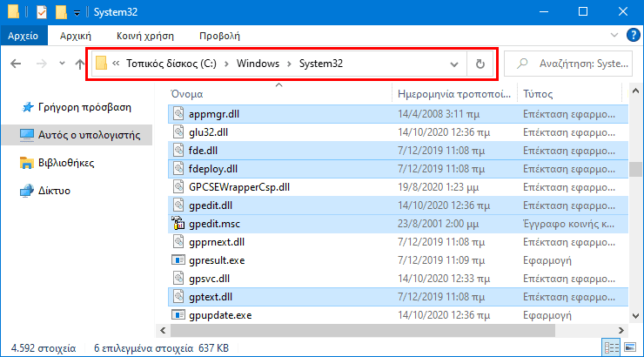Select the file fde.dll

(398, 151)
